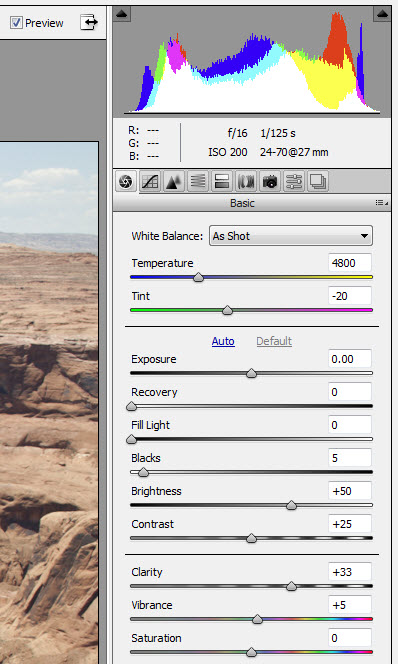Open the White Balance dropdown
This screenshot has width=398, height=664.
pos(291,236)
